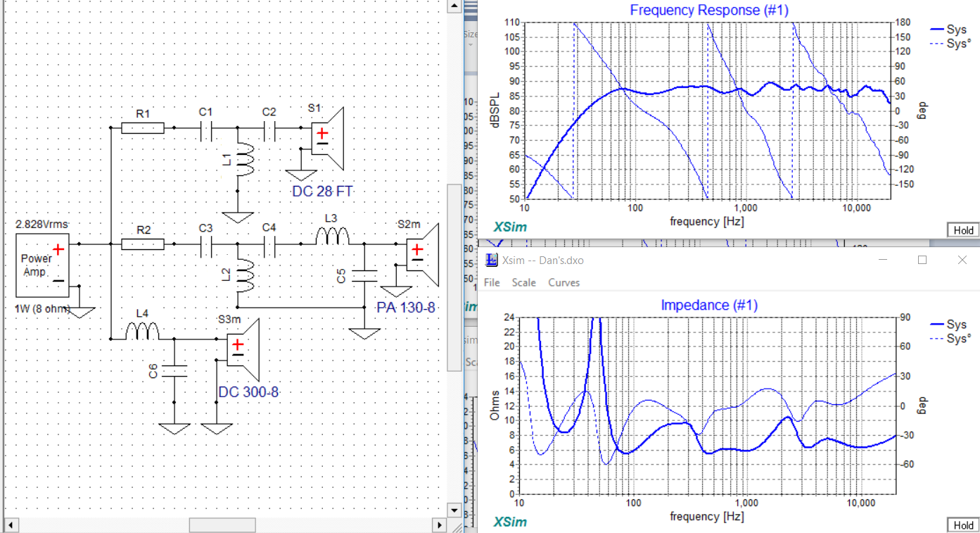Click the schematic horizontal scrollbar right arrow
980x533 pixels.
(440, 525)
